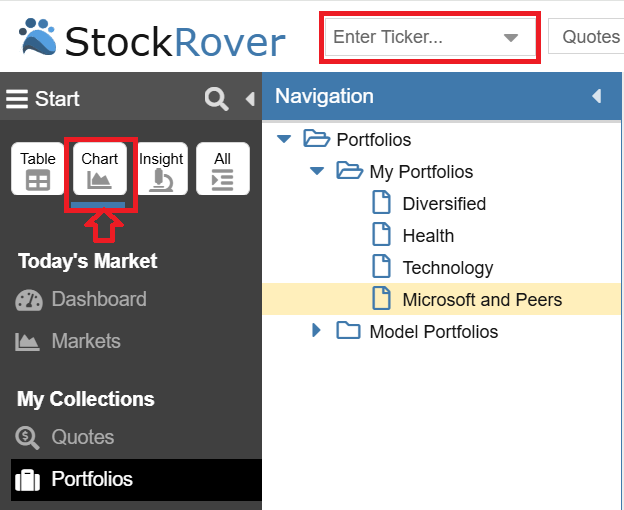Select the All views icon
The width and height of the screenshot is (624, 510).
[222, 169]
